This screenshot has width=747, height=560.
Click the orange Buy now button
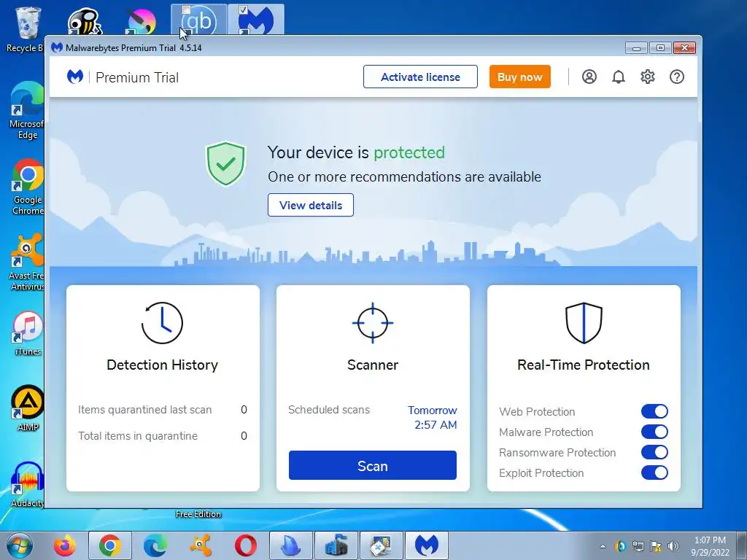tap(519, 77)
